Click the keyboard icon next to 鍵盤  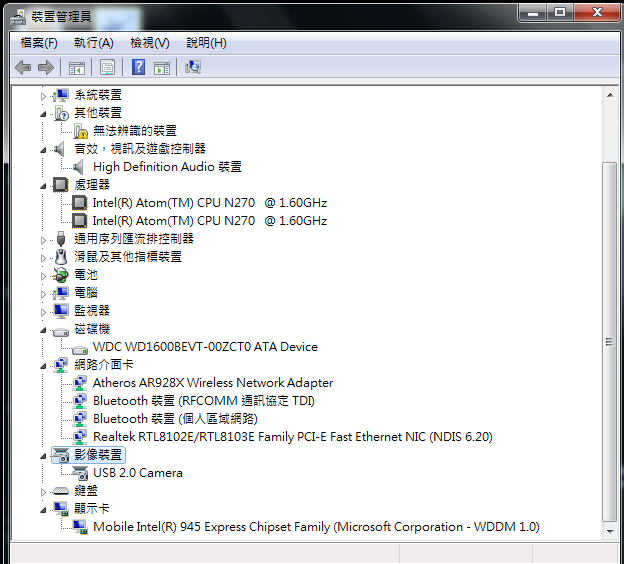coord(61,491)
